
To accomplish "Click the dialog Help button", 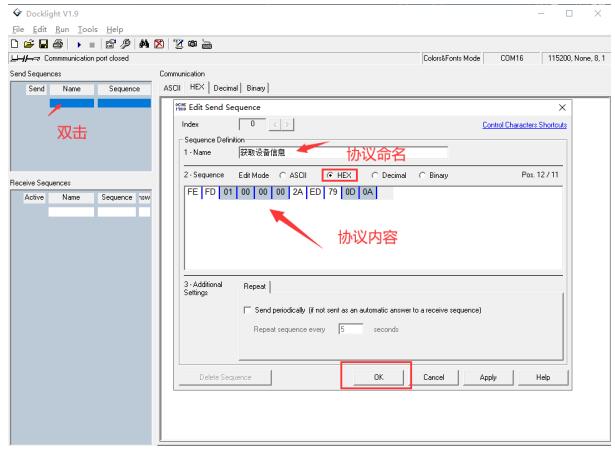I will 543,377.
